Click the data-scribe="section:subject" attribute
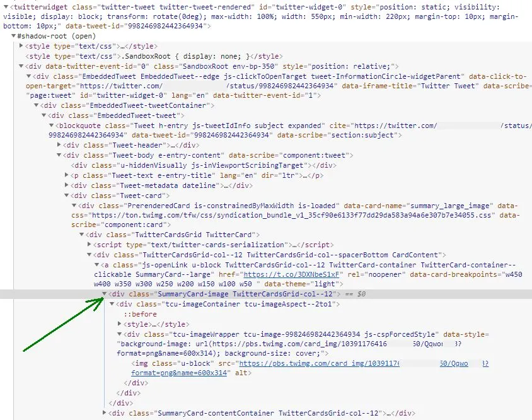Viewport: 532px width, 420px height. [x=337, y=135]
